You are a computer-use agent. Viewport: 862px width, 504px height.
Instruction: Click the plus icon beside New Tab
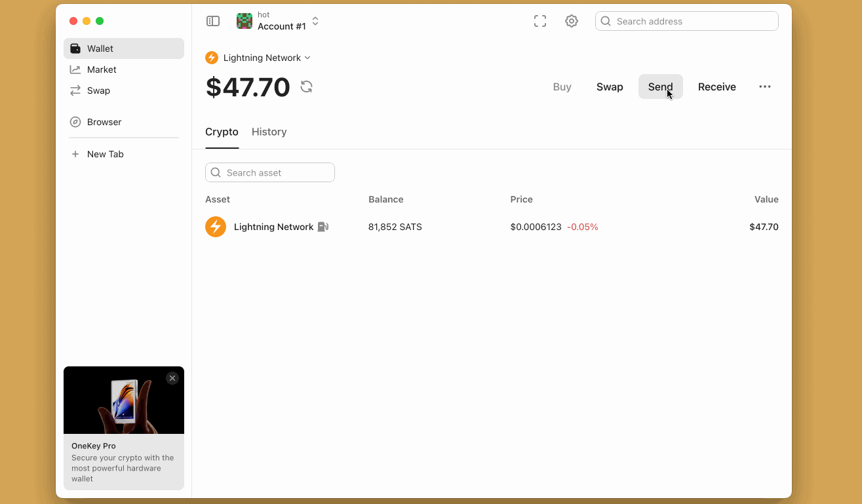click(x=75, y=154)
